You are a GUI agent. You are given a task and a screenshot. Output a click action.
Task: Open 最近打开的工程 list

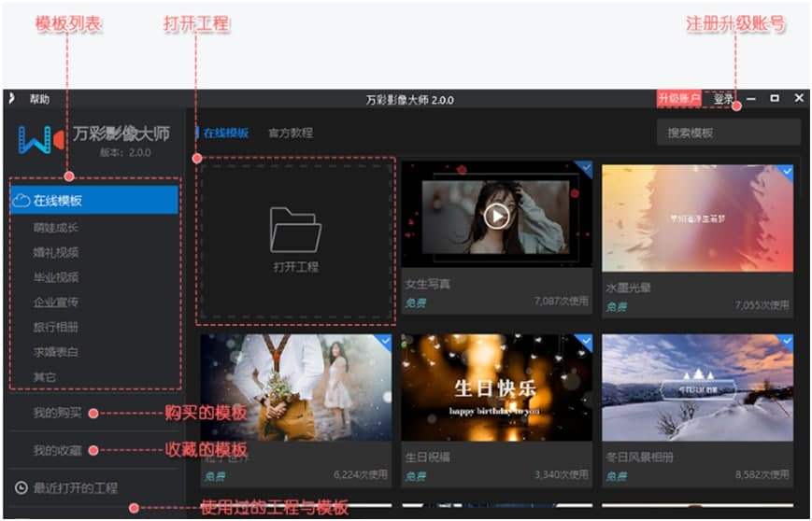76,487
